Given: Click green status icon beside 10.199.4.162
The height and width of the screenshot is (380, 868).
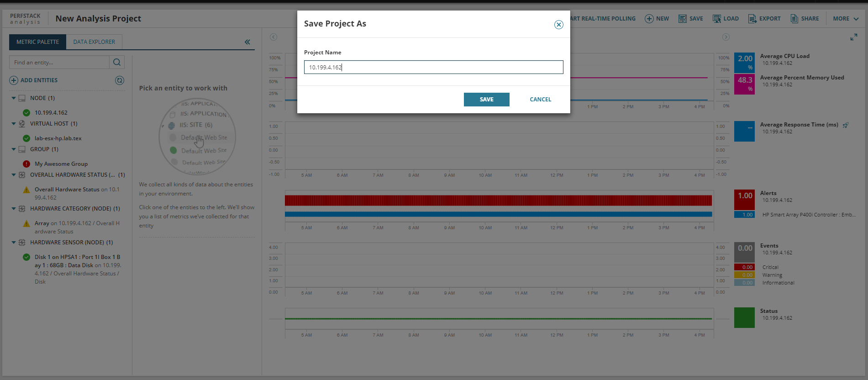Looking at the screenshot, I should pyautogui.click(x=26, y=113).
